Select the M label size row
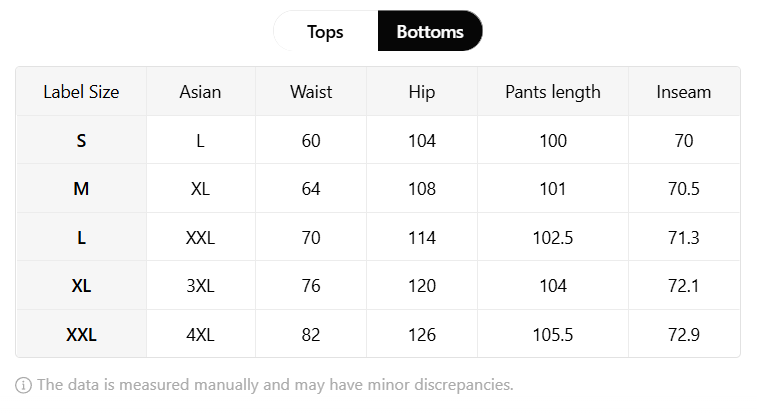 click(x=378, y=188)
